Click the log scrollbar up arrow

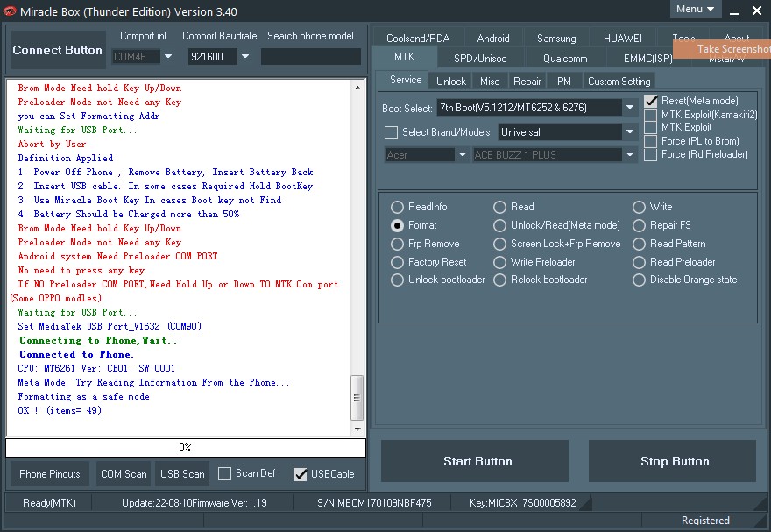coord(357,88)
